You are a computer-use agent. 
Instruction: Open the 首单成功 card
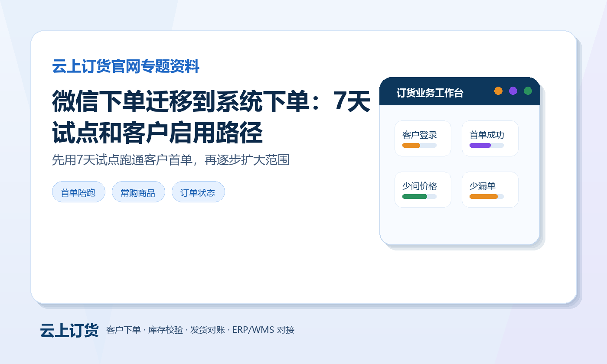(x=490, y=138)
